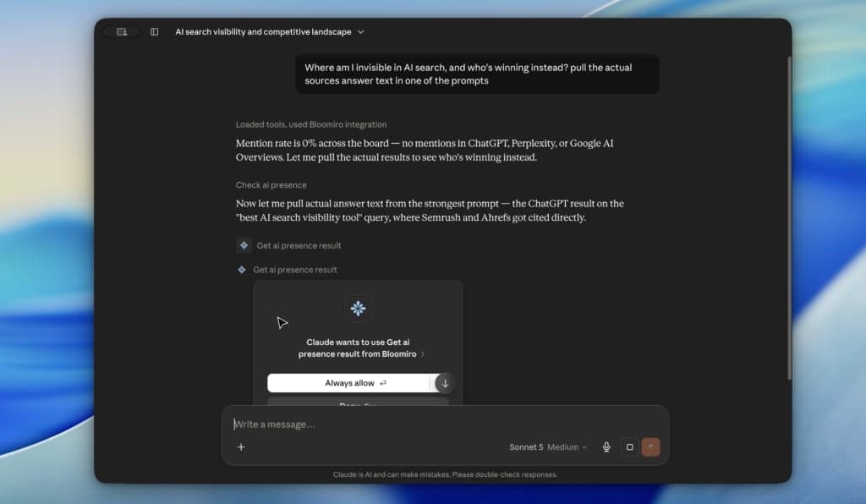The height and width of the screenshot is (504, 866).
Task: Click the conversation title 'AI search visibility and competitive landscape'
Action: (263, 32)
